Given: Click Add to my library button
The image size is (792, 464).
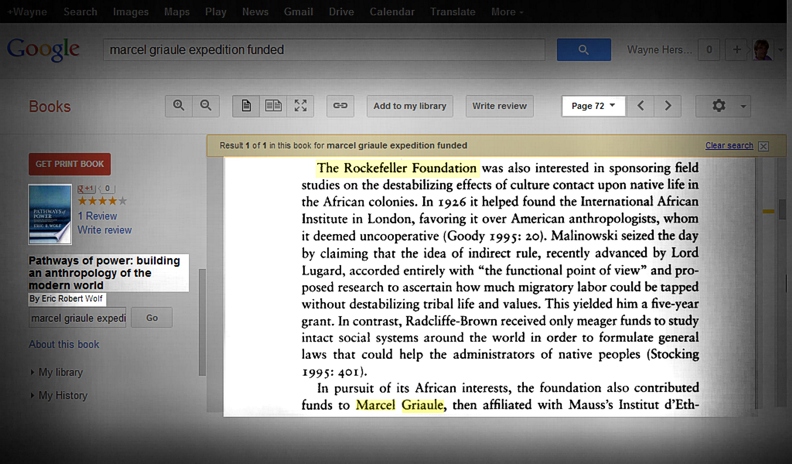Looking at the screenshot, I should (410, 106).
